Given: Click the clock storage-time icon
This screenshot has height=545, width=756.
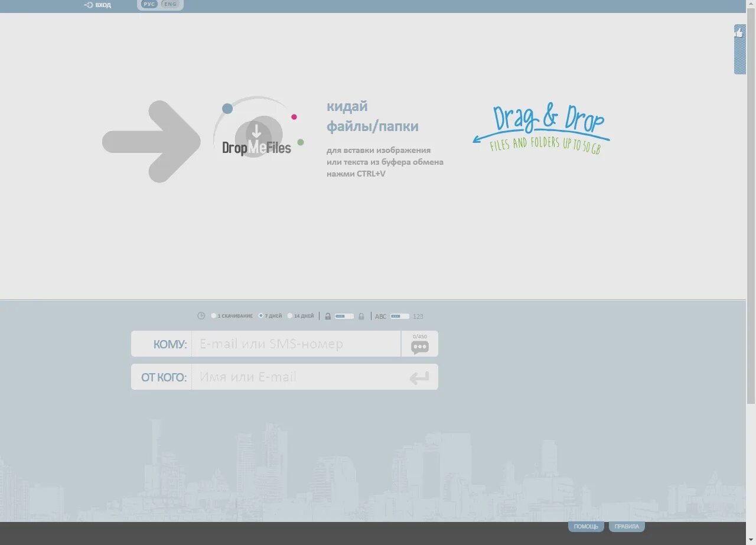Looking at the screenshot, I should click(x=201, y=316).
